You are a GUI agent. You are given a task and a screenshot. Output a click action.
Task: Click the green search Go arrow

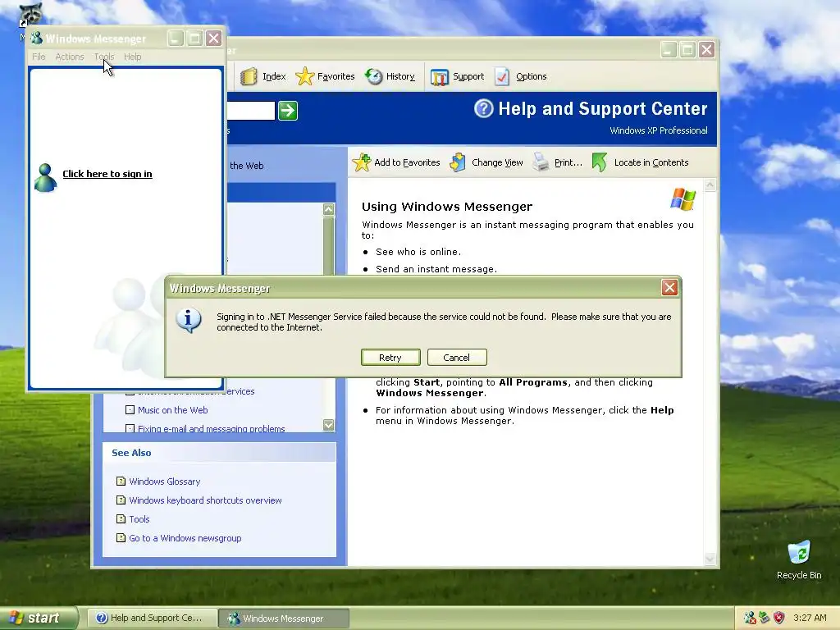tap(288, 111)
